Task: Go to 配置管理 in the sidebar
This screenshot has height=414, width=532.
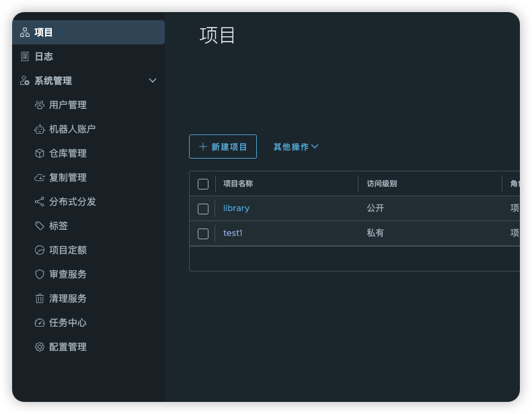Action: pos(68,347)
